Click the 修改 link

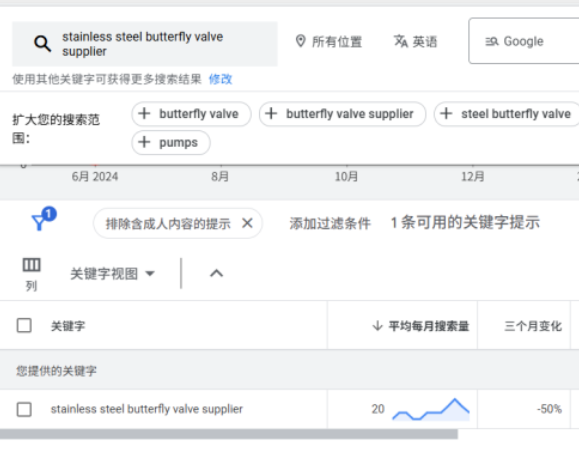click(x=220, y=79)
